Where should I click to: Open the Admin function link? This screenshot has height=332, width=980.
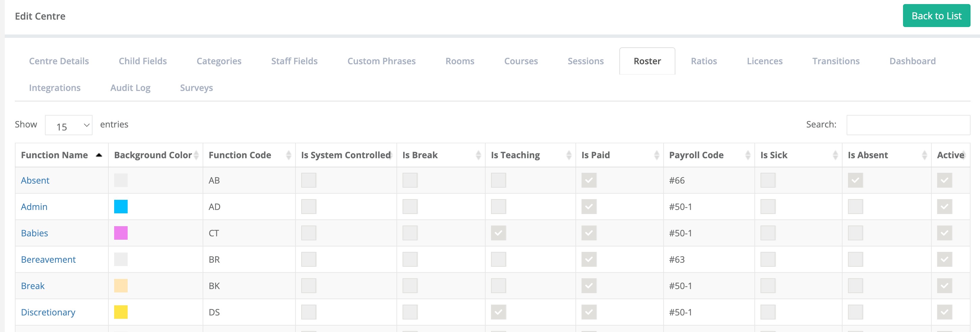coord(34,206)
